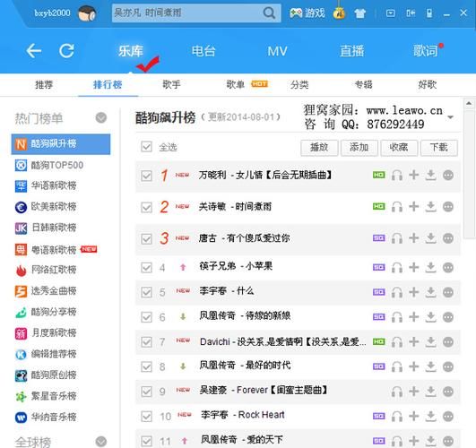This screenshot has width=476, height=448.
Task: Uncheck the checkbox for 关诗敏 时间煮雨
Action: [146, 207]
